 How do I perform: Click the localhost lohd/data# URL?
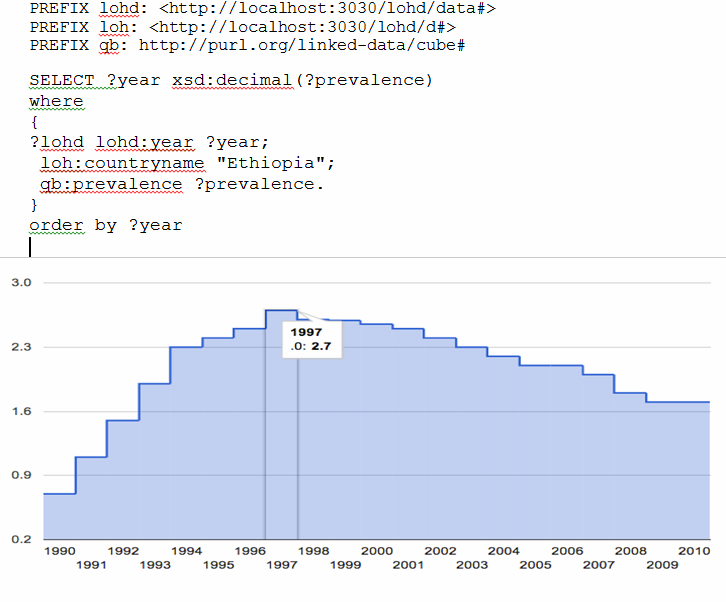tap(326, 8)
